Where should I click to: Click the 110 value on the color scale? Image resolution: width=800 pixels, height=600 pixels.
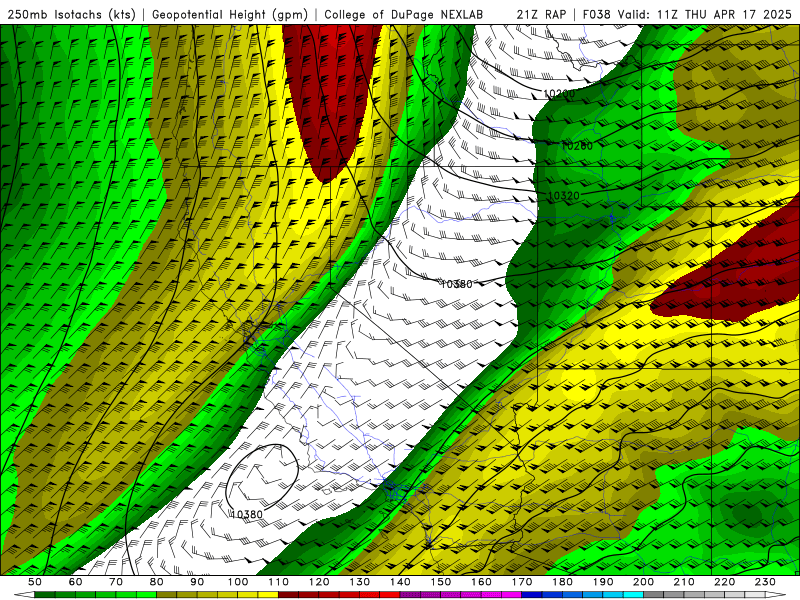tap(279, 582)
